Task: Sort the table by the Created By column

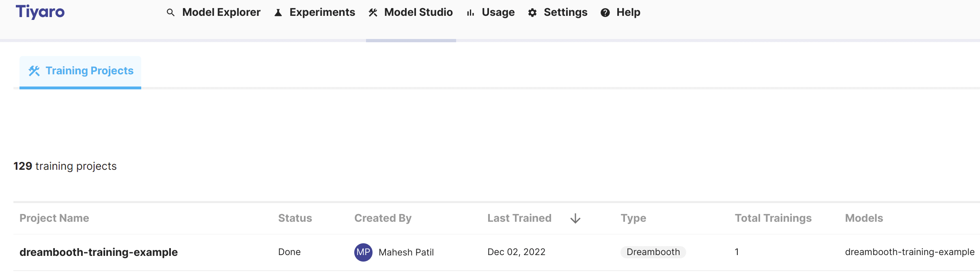Action: [383, 218]
